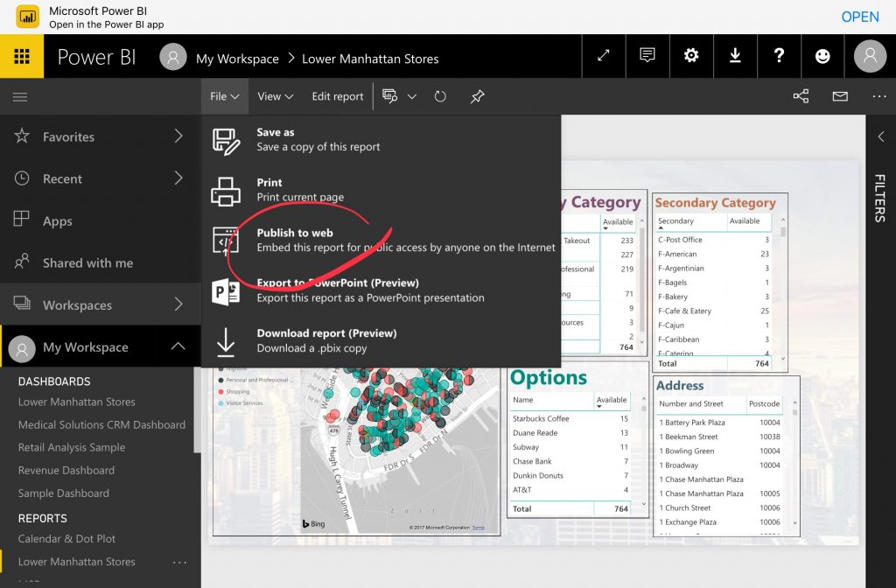The width and height of the screenshot is (896, 588).
Task: Tap the OPEN link in app banner
Action: (859, 17)
